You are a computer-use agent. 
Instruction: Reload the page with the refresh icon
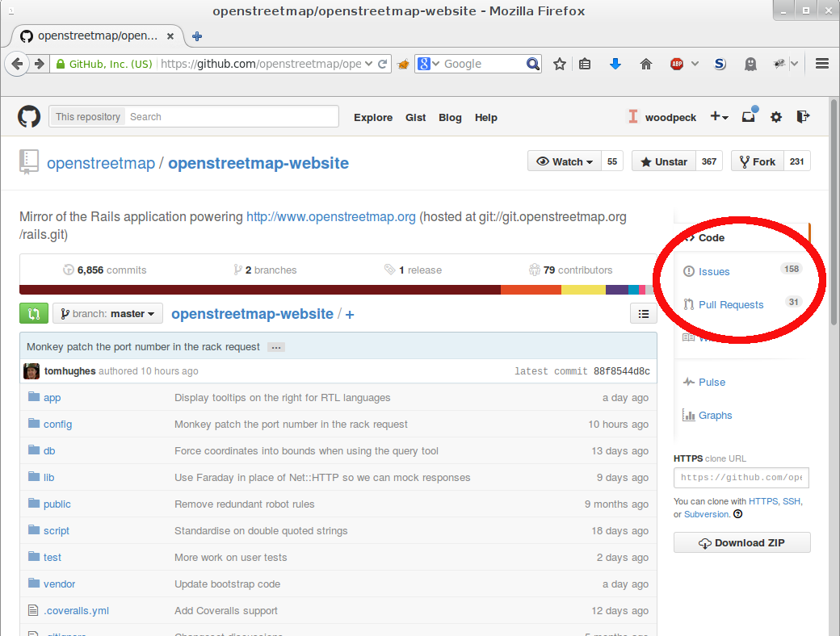click(x=383, y=65)
